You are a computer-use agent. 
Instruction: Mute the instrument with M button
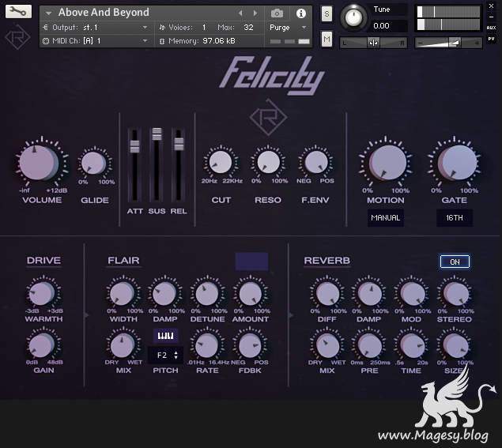click(x=326, y=39)
